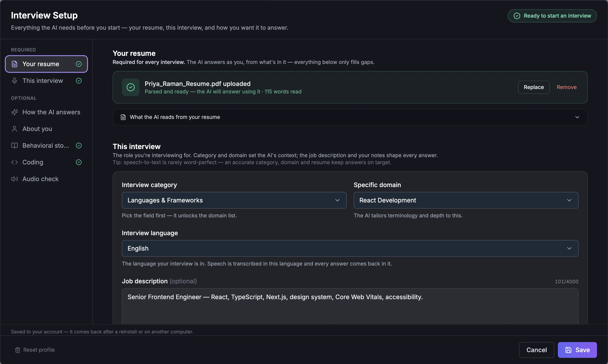The height and width of the screenshot is (364, 608).
Task: Click Reset profile
Action: [x=35, y=350]
